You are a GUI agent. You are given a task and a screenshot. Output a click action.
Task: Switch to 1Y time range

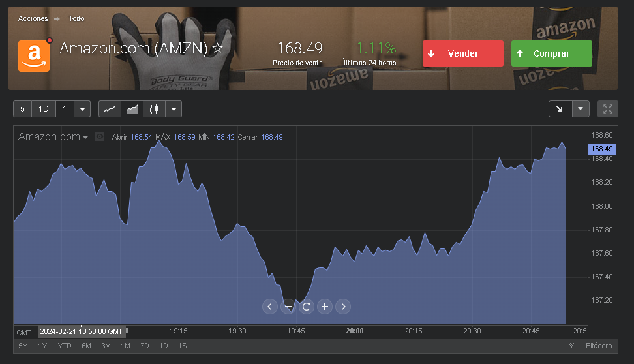[42, 346]
